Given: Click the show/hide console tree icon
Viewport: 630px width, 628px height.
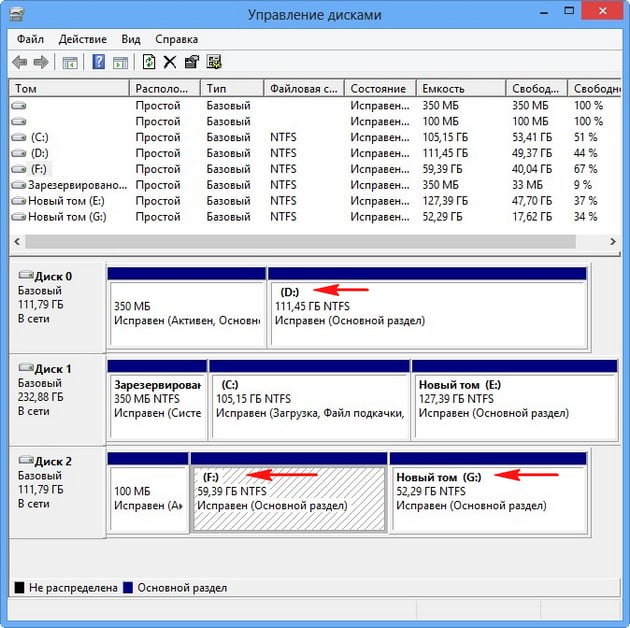Looking at the screenshot, I should pos(70,62).
